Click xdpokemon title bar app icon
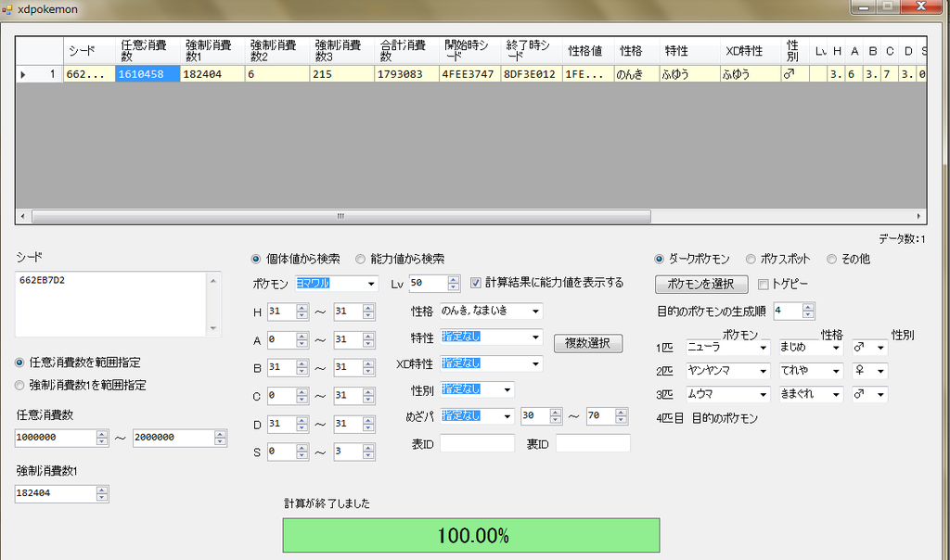Screen dimensions: 950x560 [x=7, y=9]
